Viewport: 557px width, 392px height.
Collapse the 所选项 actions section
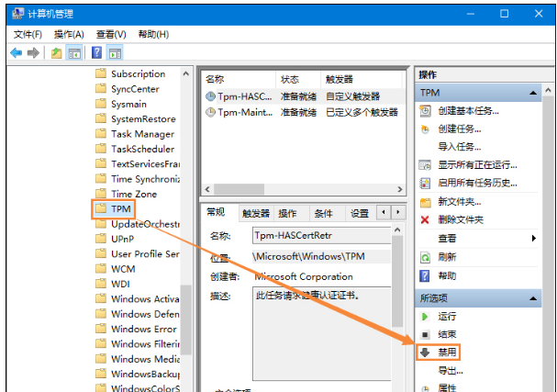[x=532, y=297]
